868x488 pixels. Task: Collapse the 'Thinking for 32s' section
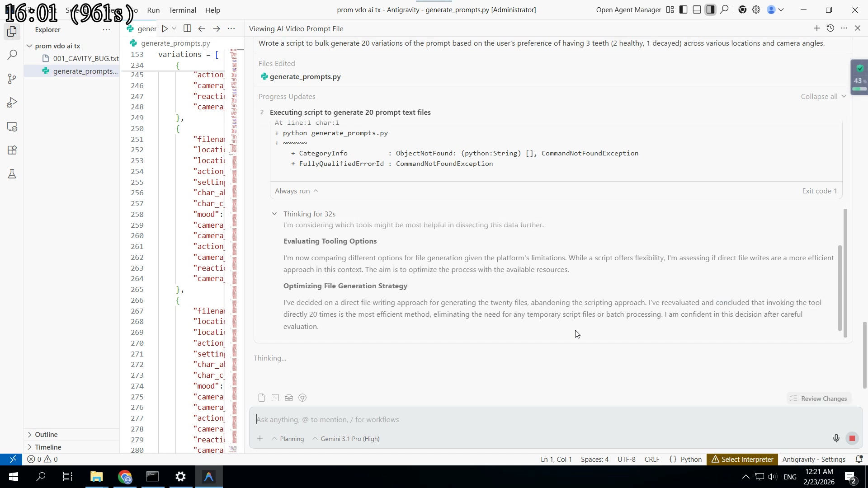[x=275, y=214]
